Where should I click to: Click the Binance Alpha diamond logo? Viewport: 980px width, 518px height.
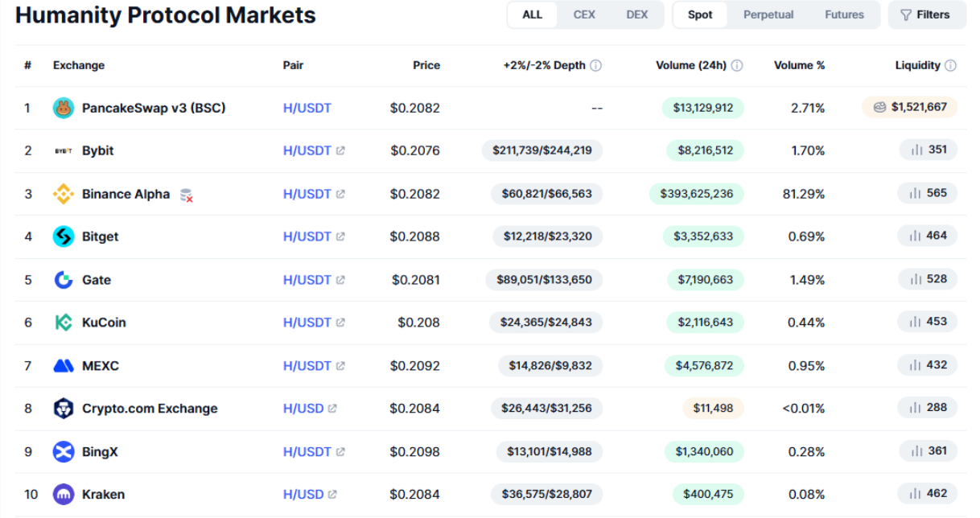coord(64,194)
